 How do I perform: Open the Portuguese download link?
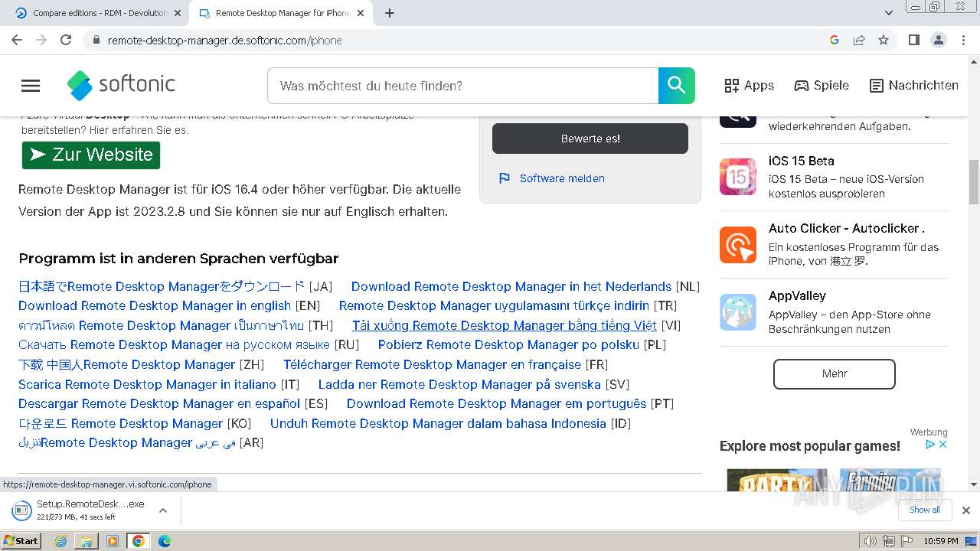pyautogui.click(x=497, y=403)
